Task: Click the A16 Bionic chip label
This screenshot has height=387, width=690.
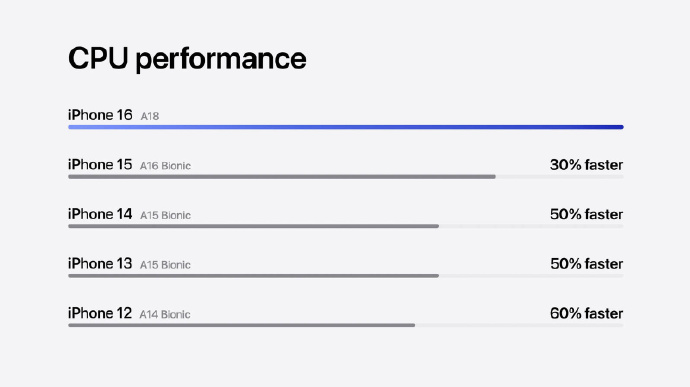Action: click(165, 166)
